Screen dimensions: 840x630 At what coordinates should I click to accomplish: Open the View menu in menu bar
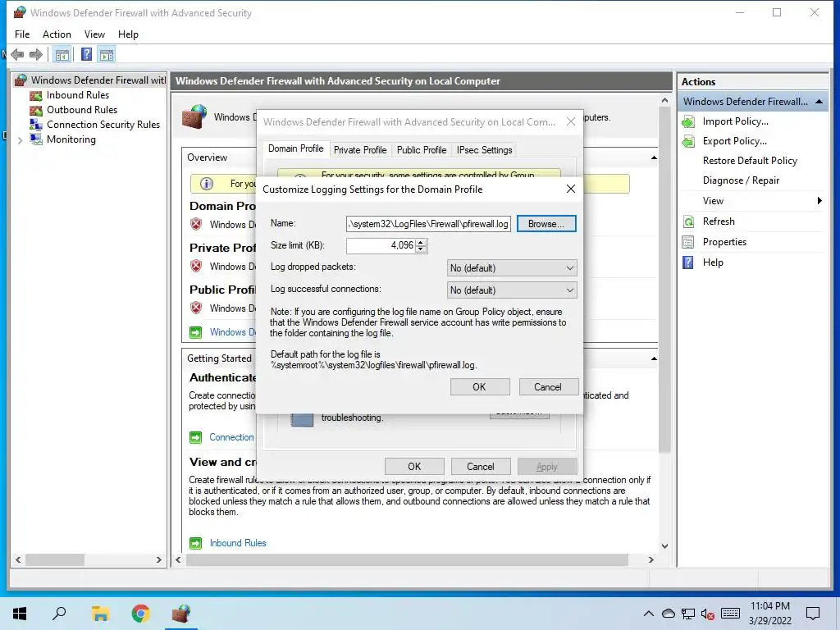(x=94, y=34)
